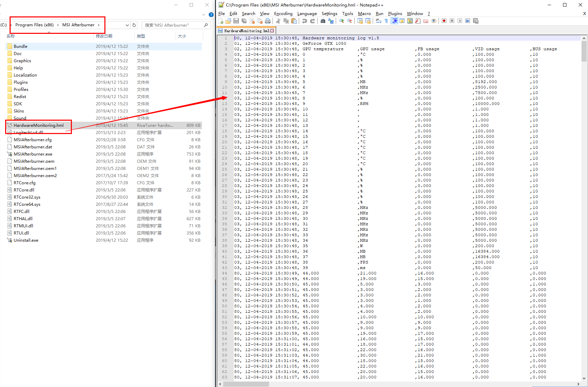
Task: Click Explorer address bar history dropdown arrow
Action: tap(127, 25)
